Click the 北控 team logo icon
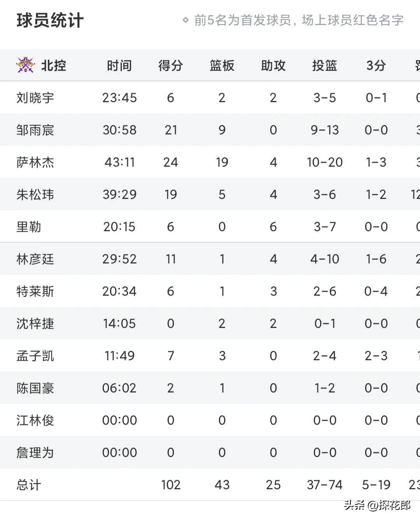The width and height of the screenshot is (420, 520). pos(25,65)
